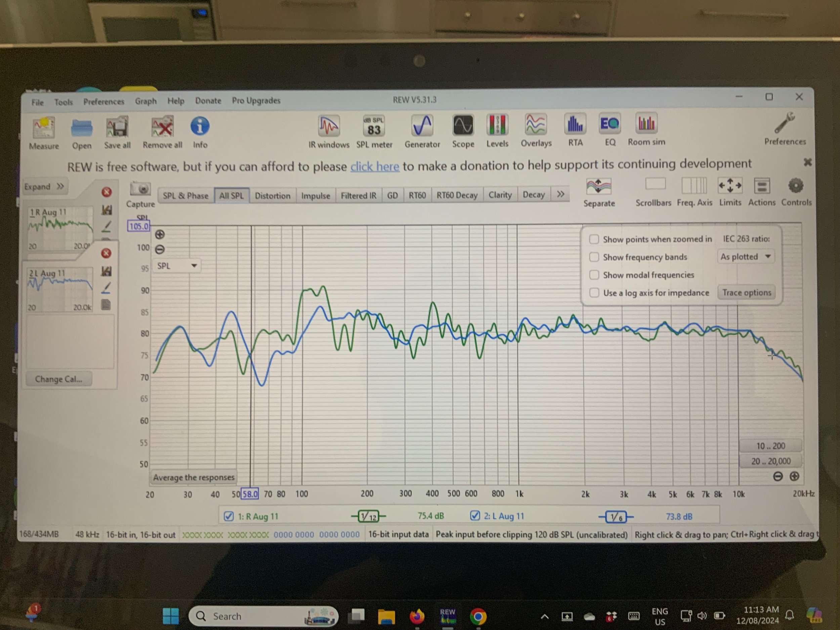840x630 pixels.
Task: Select the 2 L Aug 11 measurement thumbnail
Action: click(x=60, y=289)
